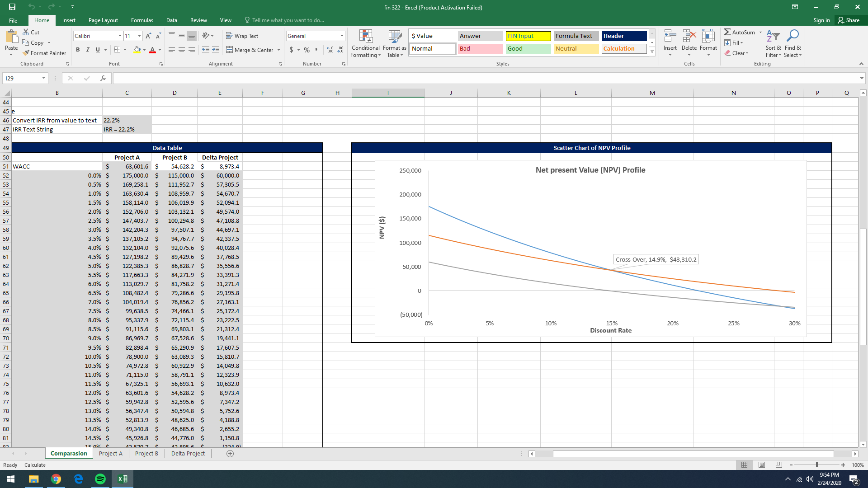The width and height of the screenshot is (868, 488).
Task: Click the Insert Function fx icon
Action: (103, 78)
